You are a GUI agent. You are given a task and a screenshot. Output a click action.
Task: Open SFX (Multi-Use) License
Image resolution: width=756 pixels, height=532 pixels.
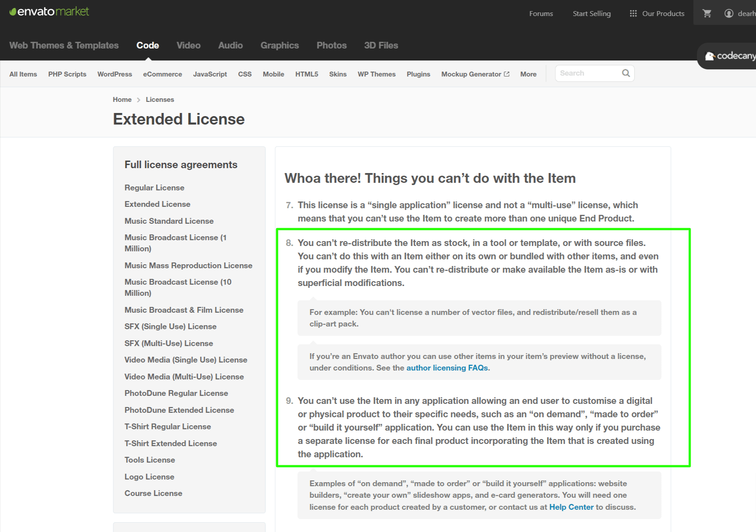click(x=169, y=343)
